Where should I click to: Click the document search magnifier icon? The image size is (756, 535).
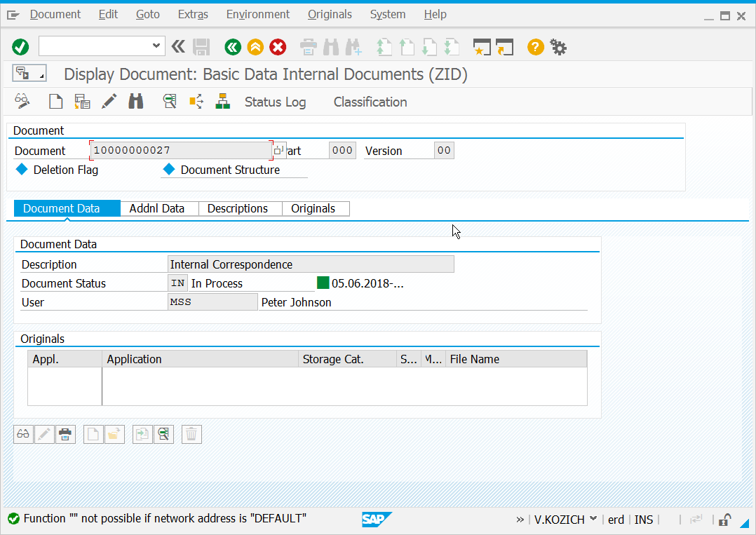click(x=169, y=101)
